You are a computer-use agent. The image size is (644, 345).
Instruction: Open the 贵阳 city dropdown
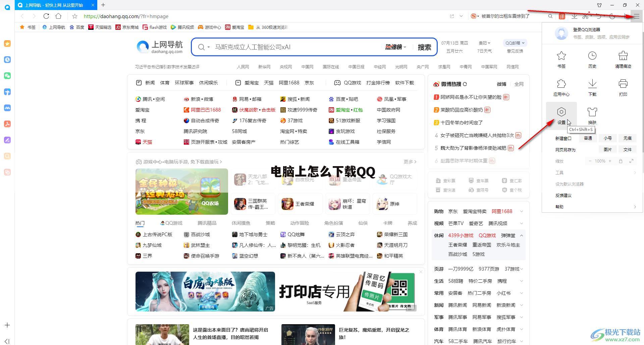coord(484,43)
